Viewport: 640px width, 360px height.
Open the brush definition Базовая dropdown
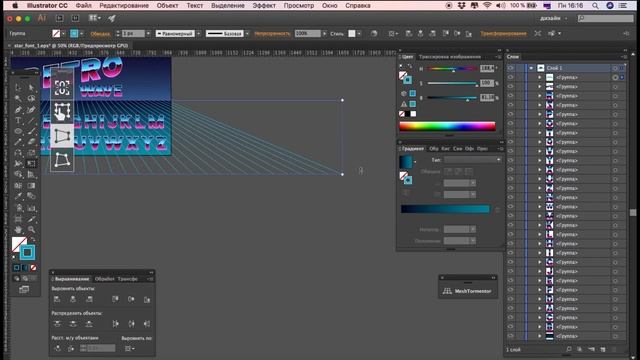pyautogui.click(x=247, y=33)
